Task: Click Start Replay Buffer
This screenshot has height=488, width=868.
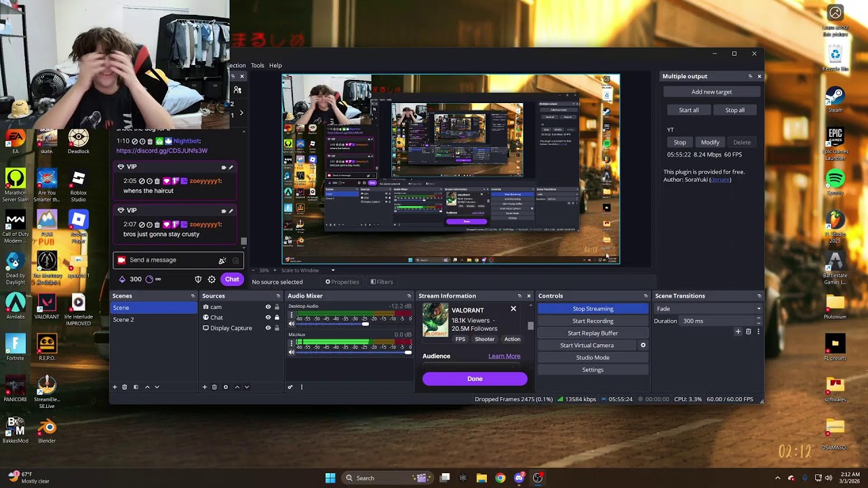Action: tap(593, 333)
